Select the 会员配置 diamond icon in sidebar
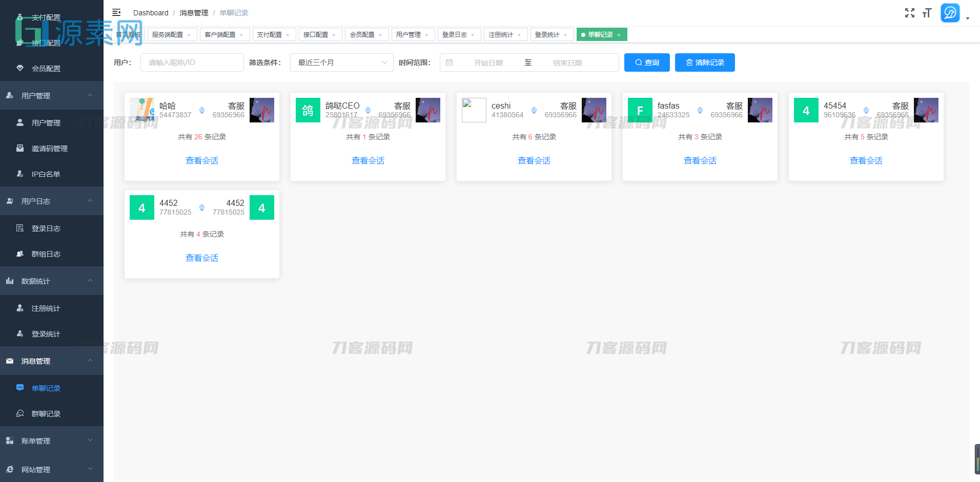This screenshot has width=980, height=482. point(20,68)
